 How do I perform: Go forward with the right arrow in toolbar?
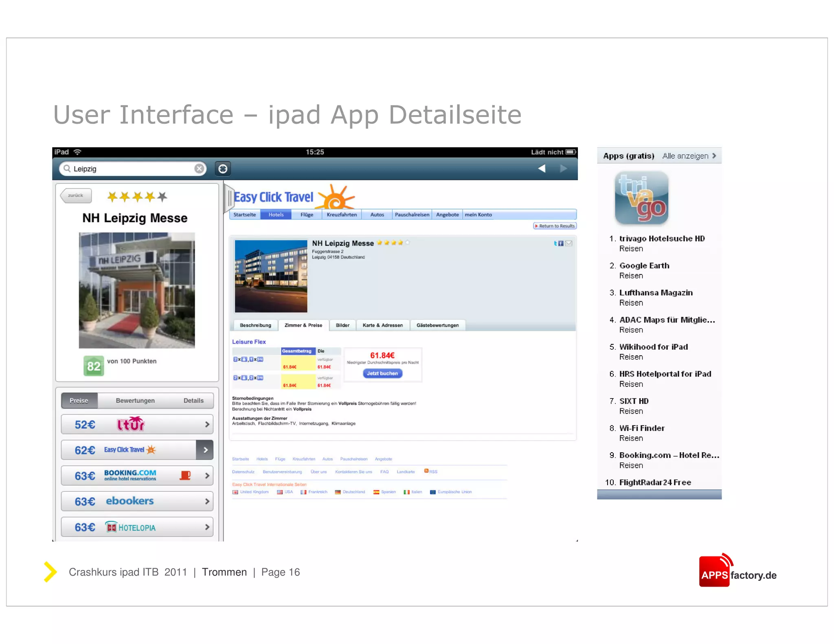(563, 168)
